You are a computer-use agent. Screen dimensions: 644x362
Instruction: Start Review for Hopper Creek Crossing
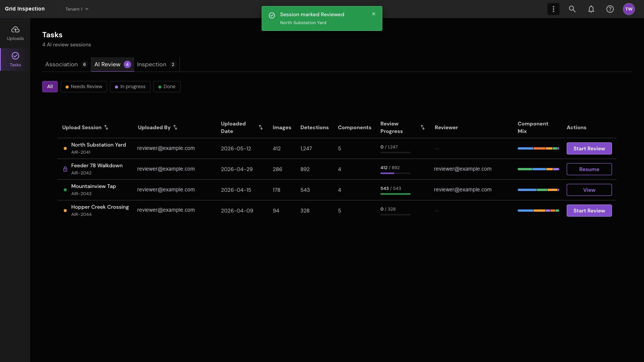click(x=589, y=211)
